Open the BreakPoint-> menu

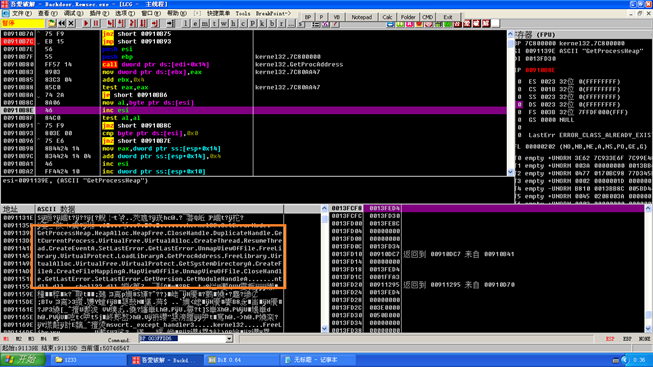coord(273,13)
